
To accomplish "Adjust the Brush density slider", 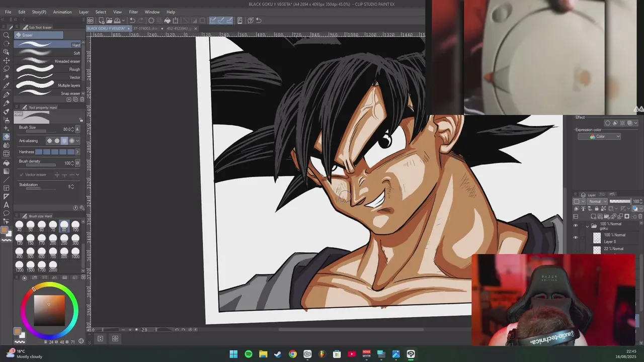I will coord(40,165).
